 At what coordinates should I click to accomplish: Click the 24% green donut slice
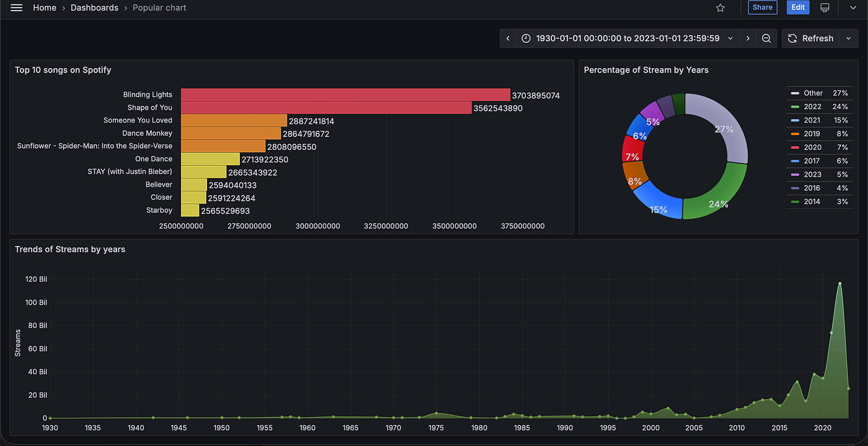pyautogui.click(x=719, y=197)
